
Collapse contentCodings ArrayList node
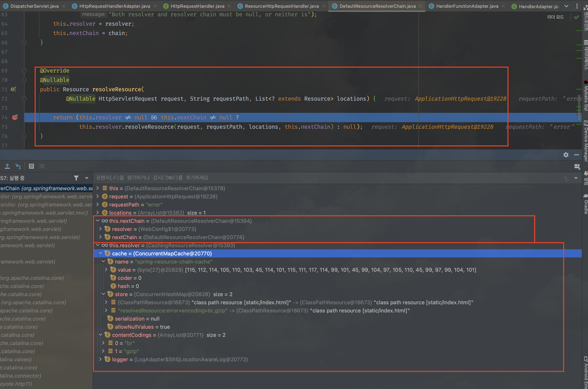(101, 335)
